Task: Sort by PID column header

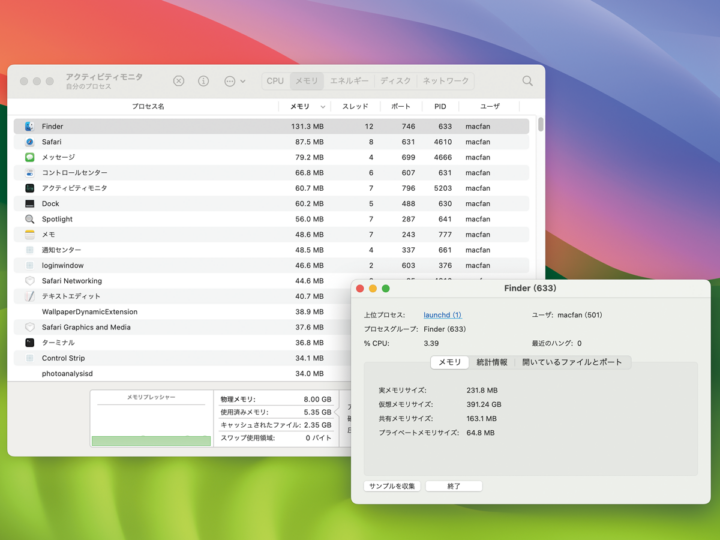Action: (x=440, y=107)
